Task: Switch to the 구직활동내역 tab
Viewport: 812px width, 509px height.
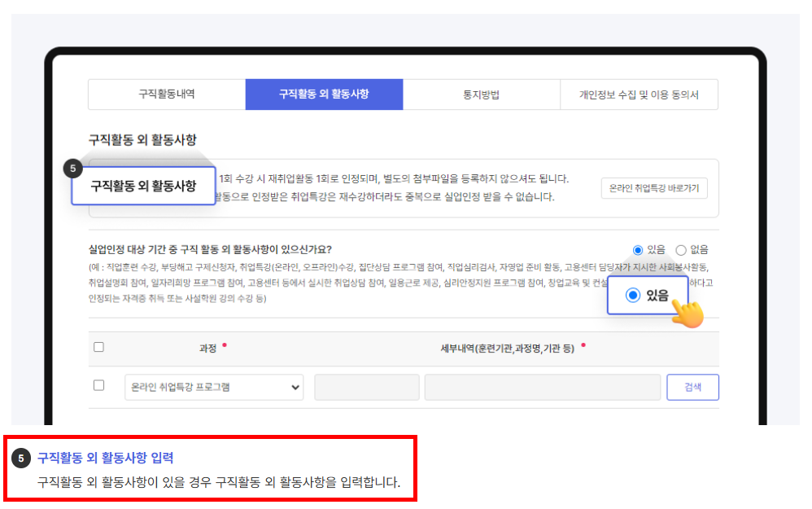Action: 166,94
